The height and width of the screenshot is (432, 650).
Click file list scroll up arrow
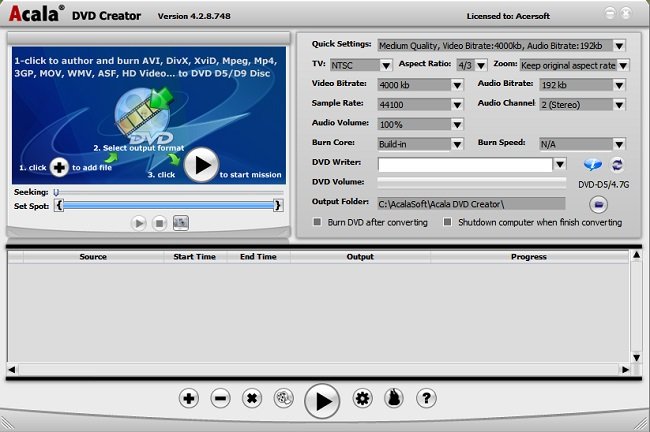pos(636,255)
